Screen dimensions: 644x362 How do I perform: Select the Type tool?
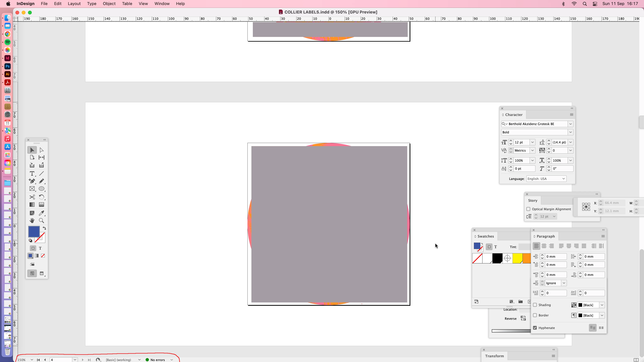tap(32, 174)
